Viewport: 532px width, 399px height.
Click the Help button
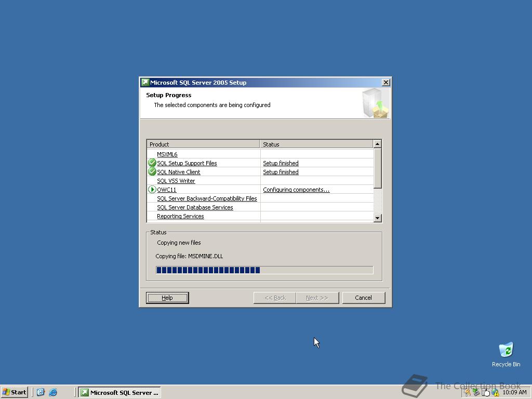pyautogui.click(x=167, y=298)
